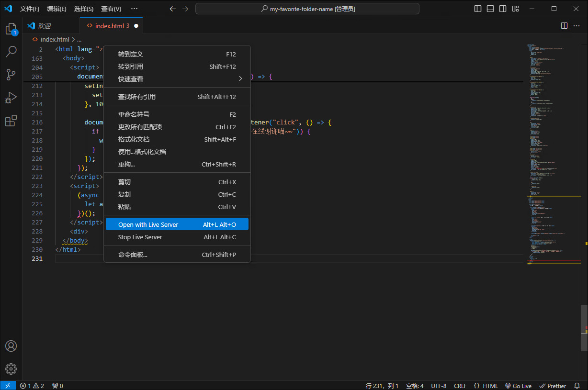Toggle the secondary sidebar layout icon
Viewport: 588px width, 390px height.
(502, 8)
